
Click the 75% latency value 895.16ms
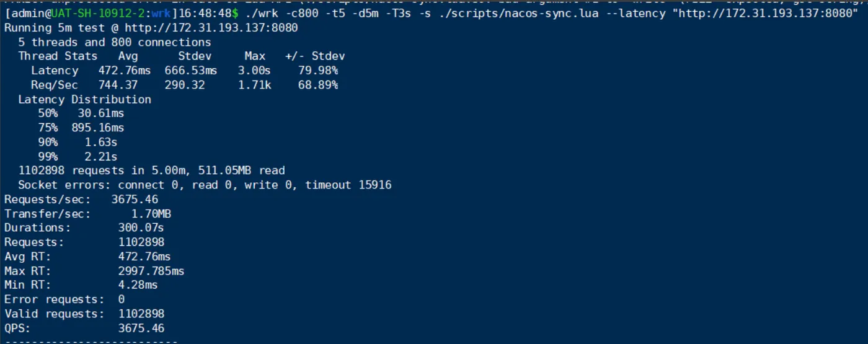pos(100,128)
